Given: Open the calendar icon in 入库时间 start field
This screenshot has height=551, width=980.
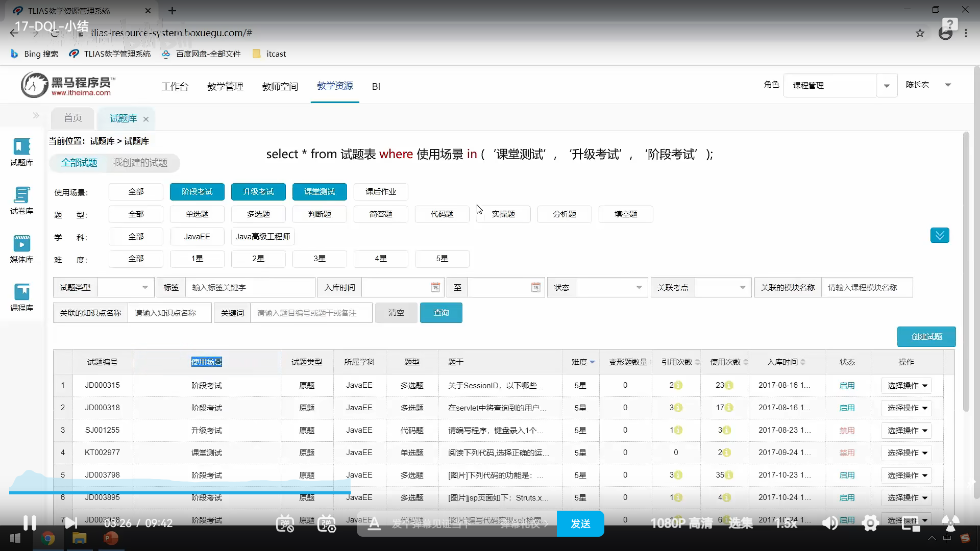Looking at the screenshot, I should point(435,287).
